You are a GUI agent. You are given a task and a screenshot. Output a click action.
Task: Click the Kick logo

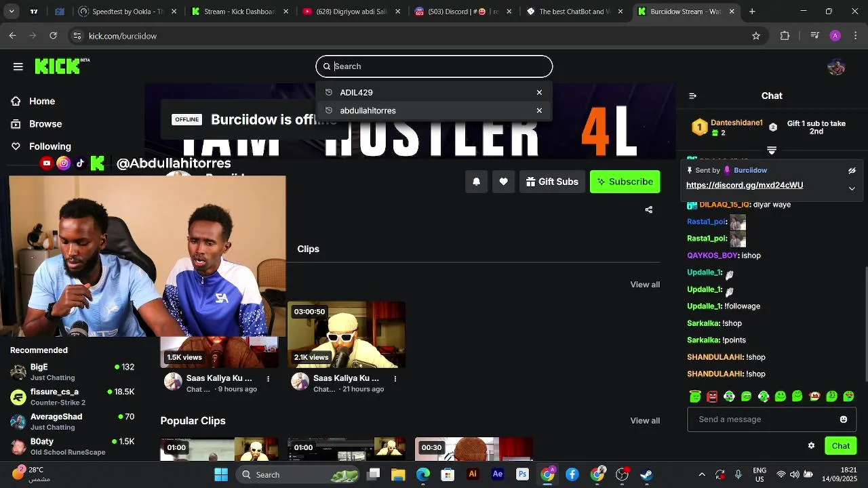tap(62, 66)
